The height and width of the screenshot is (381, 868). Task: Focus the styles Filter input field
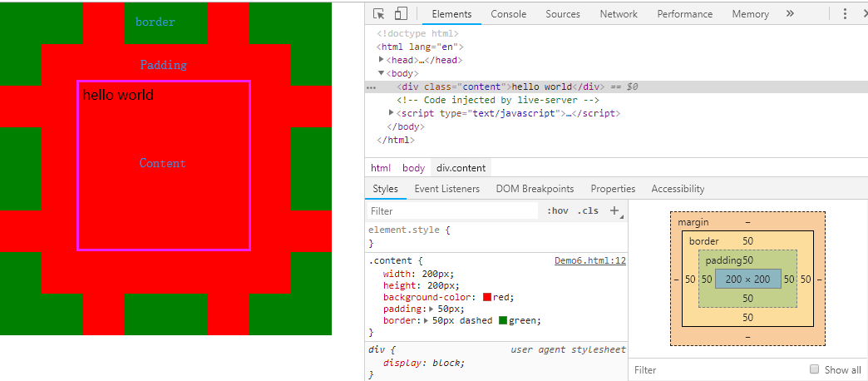pos(452,211)
